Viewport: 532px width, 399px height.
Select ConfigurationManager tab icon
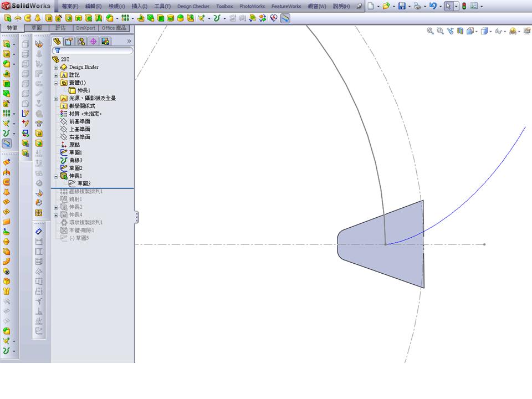click(81, 42)
